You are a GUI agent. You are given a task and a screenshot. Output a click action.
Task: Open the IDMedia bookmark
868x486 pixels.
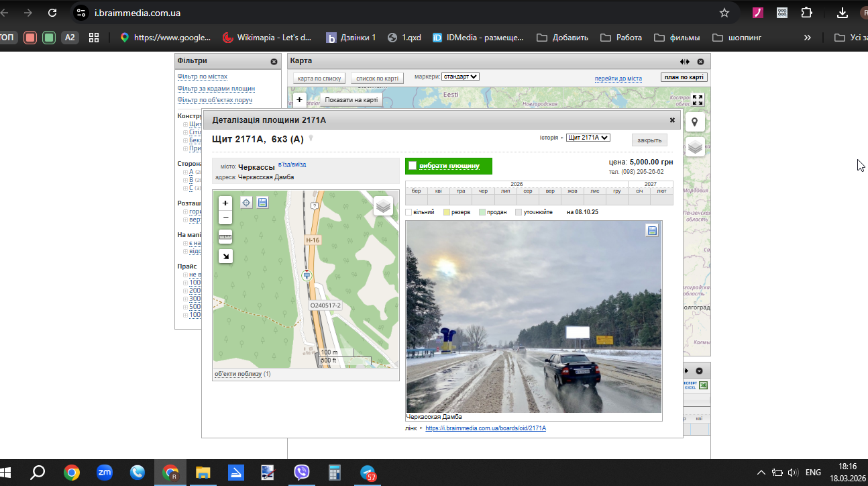tap(478, 38)
